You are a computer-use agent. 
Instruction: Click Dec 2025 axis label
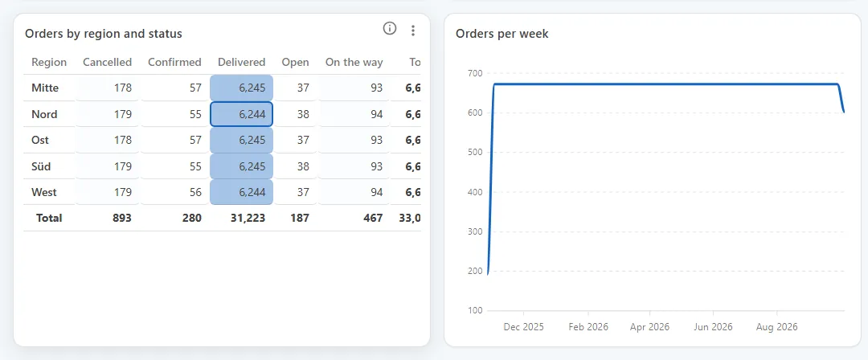524,327
